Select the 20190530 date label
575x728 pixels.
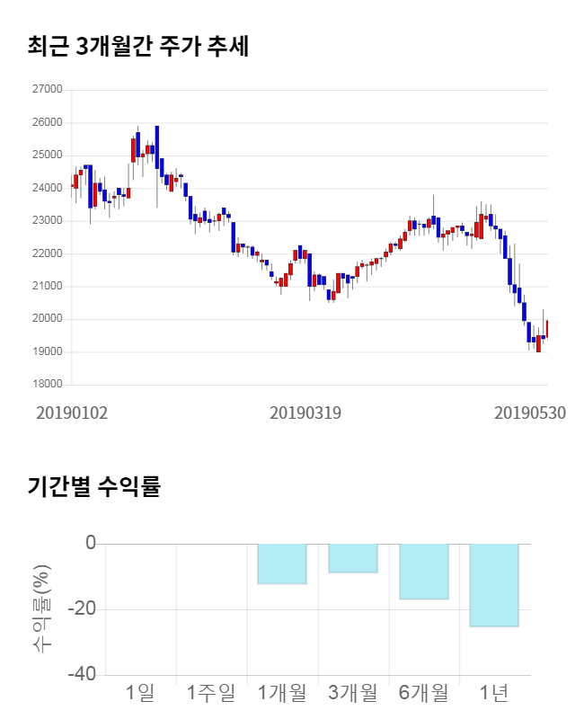pos(530,413)
